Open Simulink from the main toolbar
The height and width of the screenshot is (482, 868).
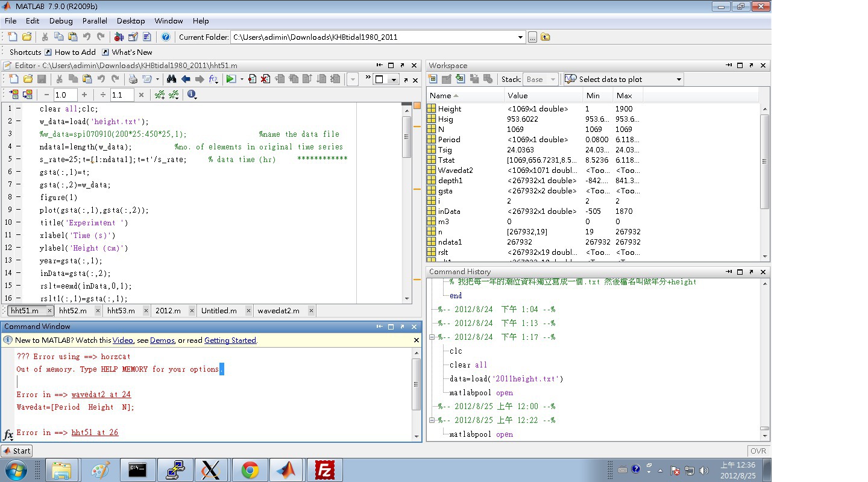tap(118, 37)
